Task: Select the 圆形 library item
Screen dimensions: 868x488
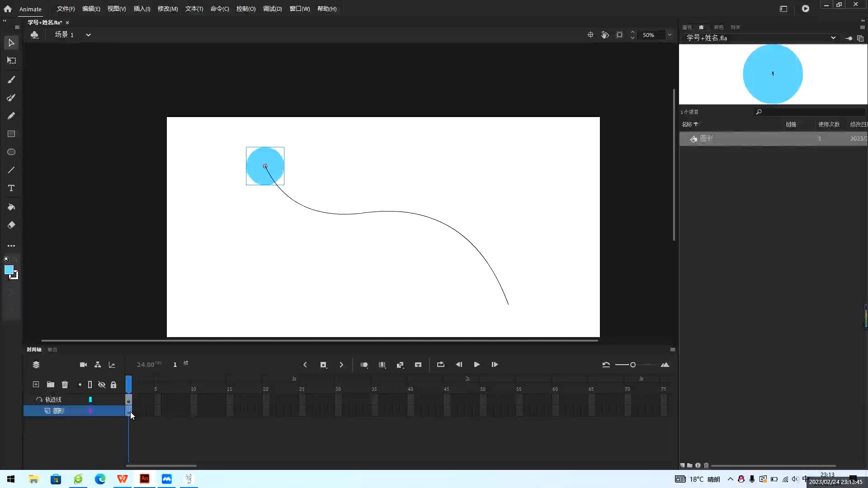Action: tap(773, 139)
